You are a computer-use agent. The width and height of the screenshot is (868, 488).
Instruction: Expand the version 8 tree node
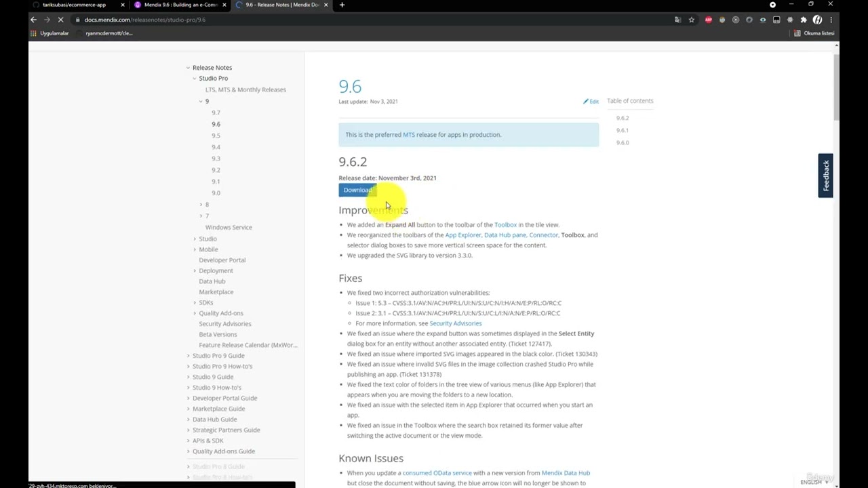tap(201, 205)
